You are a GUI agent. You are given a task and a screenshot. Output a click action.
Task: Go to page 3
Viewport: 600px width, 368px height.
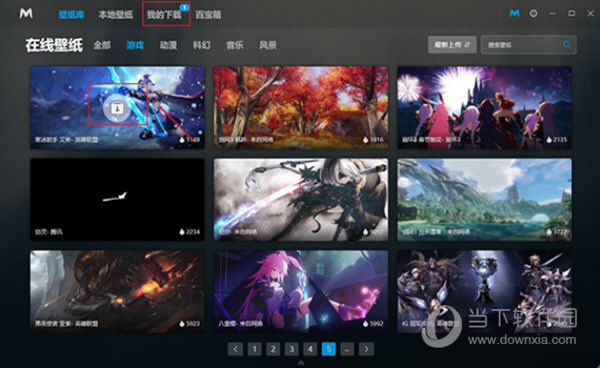[x=292, y=349]
